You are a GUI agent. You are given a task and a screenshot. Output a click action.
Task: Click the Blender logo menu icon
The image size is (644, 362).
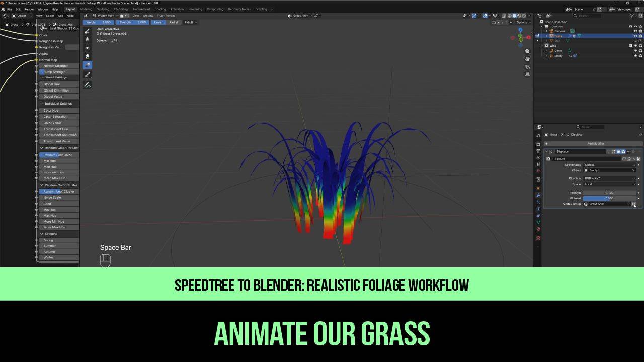click(3, 9)
